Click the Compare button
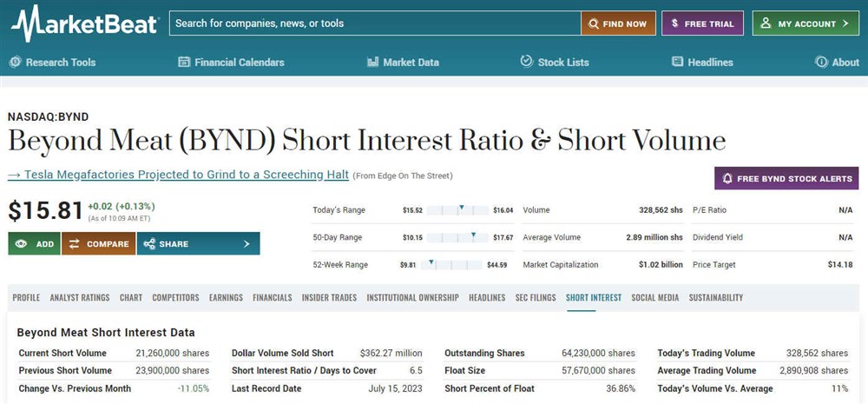This screenshot has width=868, height=404. [99, 244]
